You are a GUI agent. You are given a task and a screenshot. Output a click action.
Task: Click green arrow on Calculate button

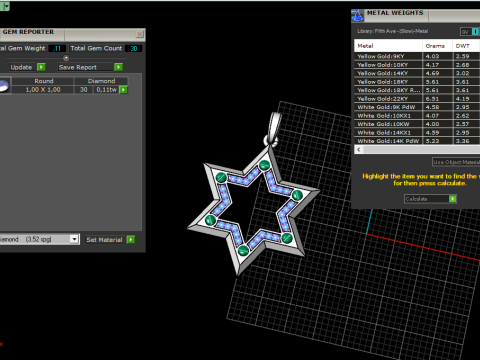(x=452, y=199)
